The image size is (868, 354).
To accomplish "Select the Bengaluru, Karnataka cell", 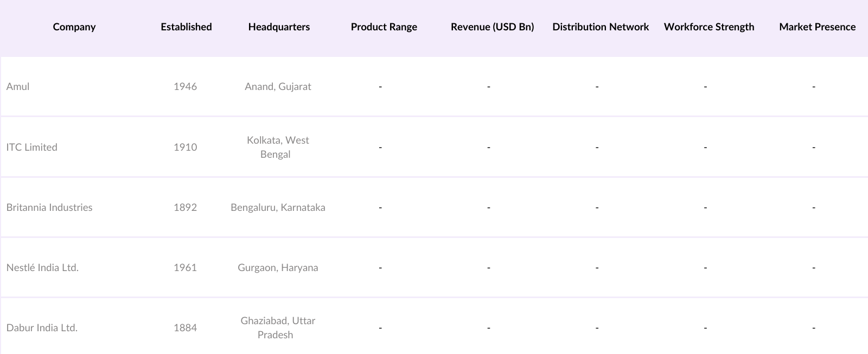I will pyautogui.click(x=278, y=208).
